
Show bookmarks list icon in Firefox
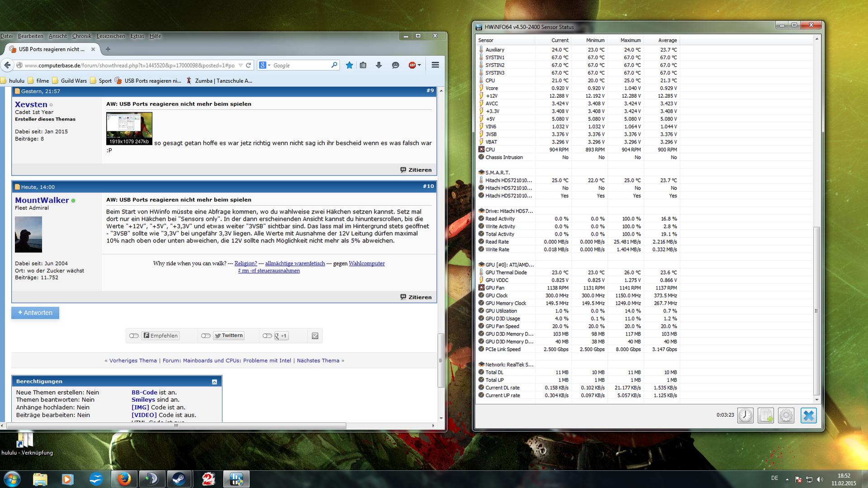(363, 65)
